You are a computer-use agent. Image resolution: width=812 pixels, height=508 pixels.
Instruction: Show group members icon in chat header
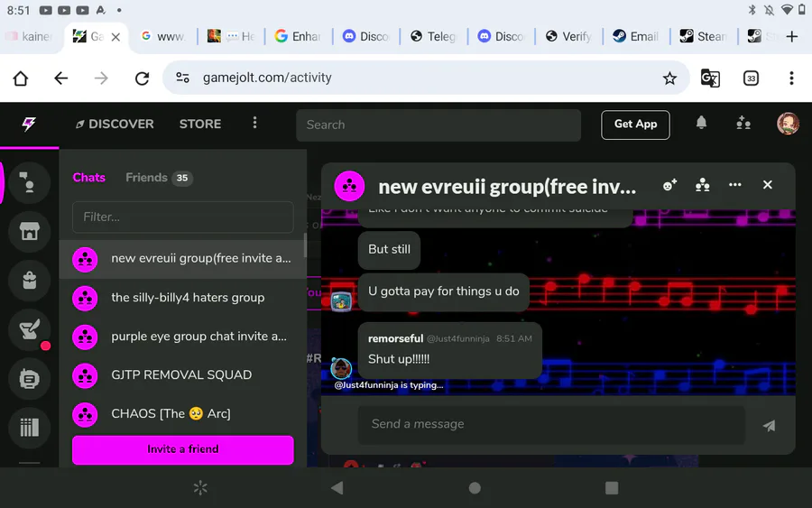tap(702, 185)
